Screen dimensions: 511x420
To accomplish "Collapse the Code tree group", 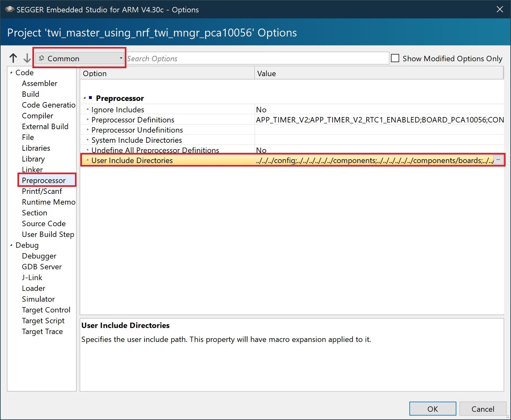I will (x=11, y=73).
